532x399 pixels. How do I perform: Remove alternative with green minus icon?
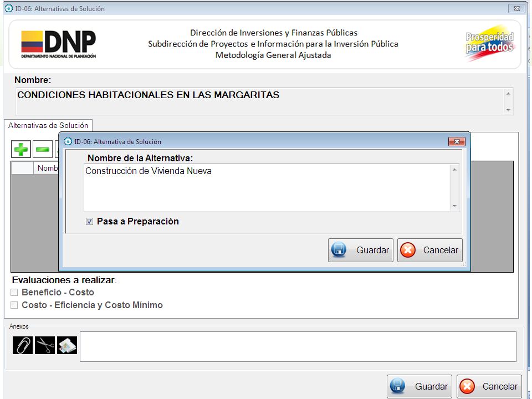tap(43, 149)
